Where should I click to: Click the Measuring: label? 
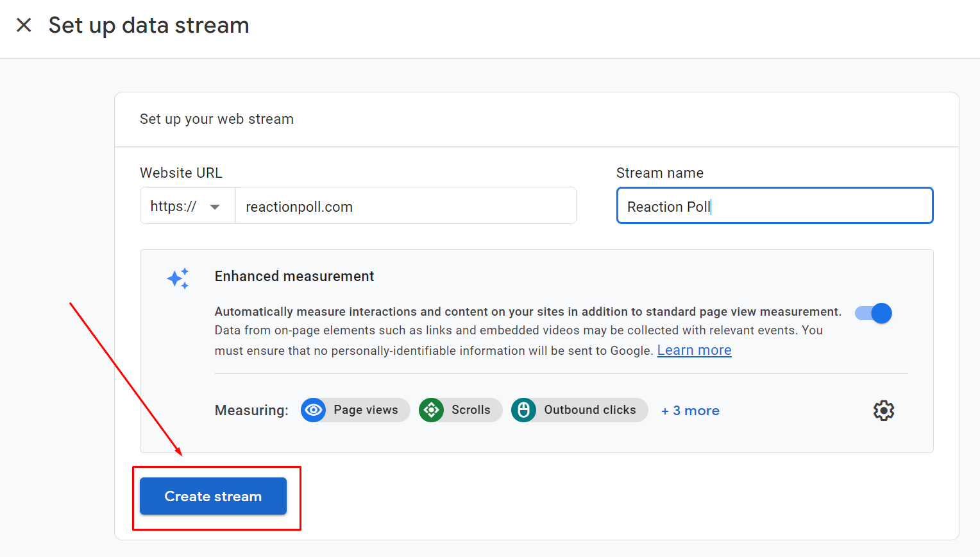(x=251, y=411)
